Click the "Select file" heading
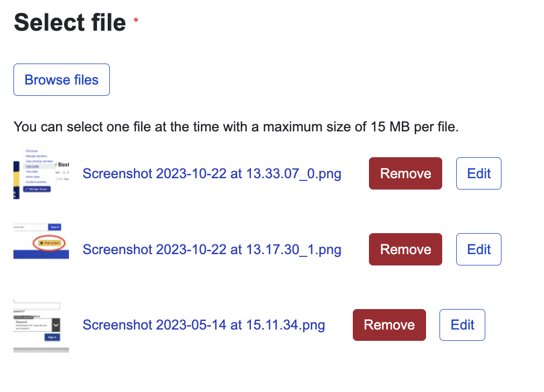The image size is (544, 392). pyautogui.click(x=69, y=23)
